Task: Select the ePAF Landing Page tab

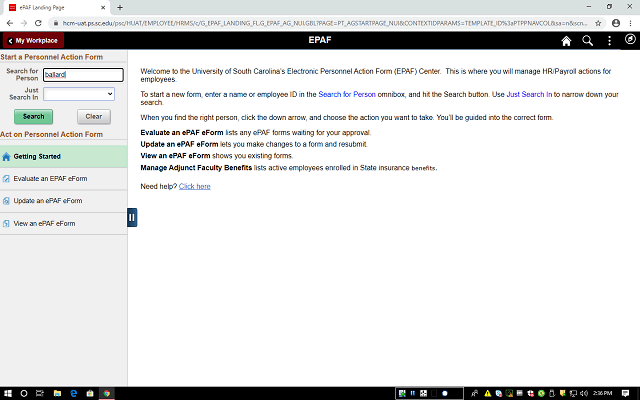Action: 57,7
